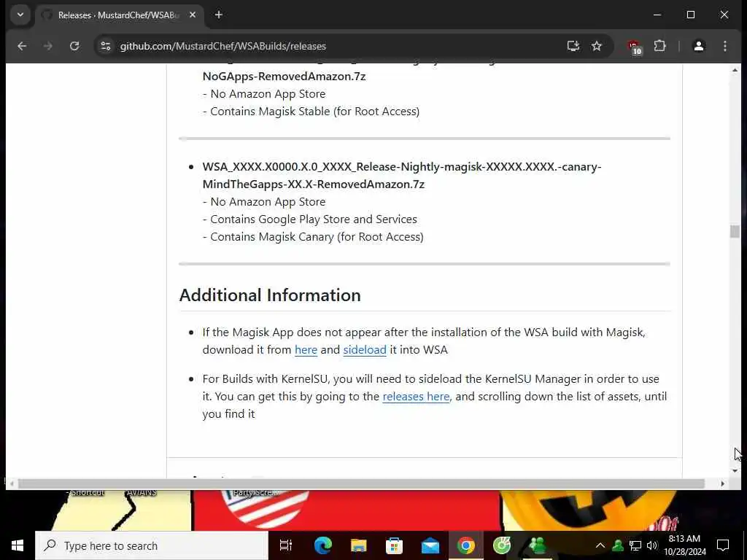This screenshot has height=560, width=747.
Task: Open the green circular app on taskbar
Action: coord(501,545)
